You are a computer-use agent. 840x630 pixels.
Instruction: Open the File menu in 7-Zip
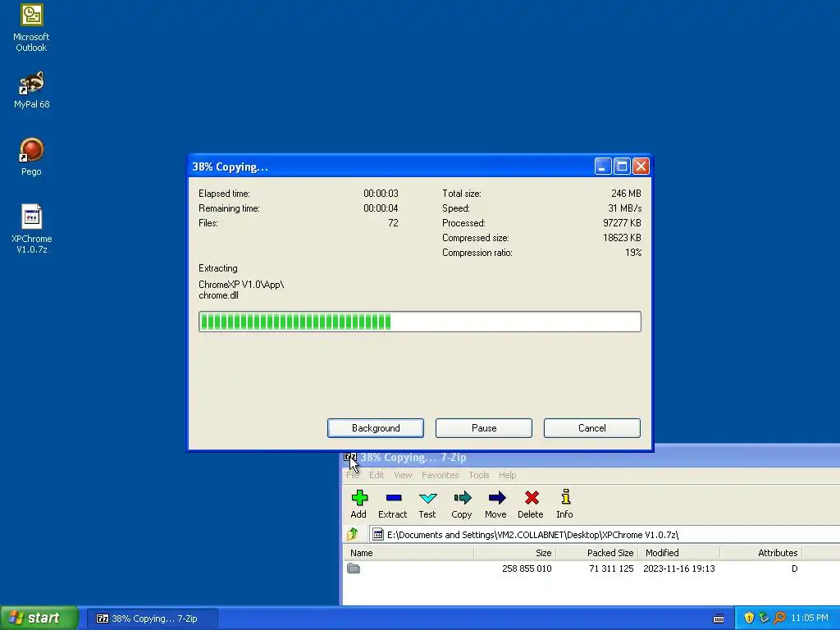click(353, 475)
